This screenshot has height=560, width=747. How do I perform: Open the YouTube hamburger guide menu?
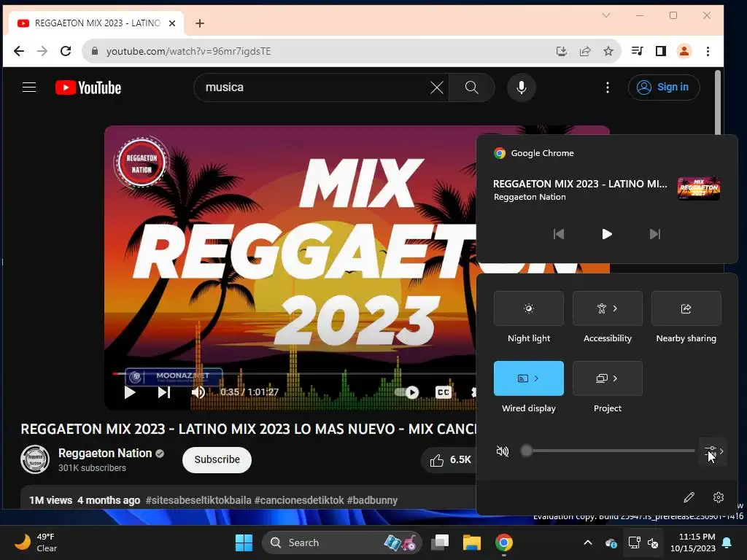point(29,87)
